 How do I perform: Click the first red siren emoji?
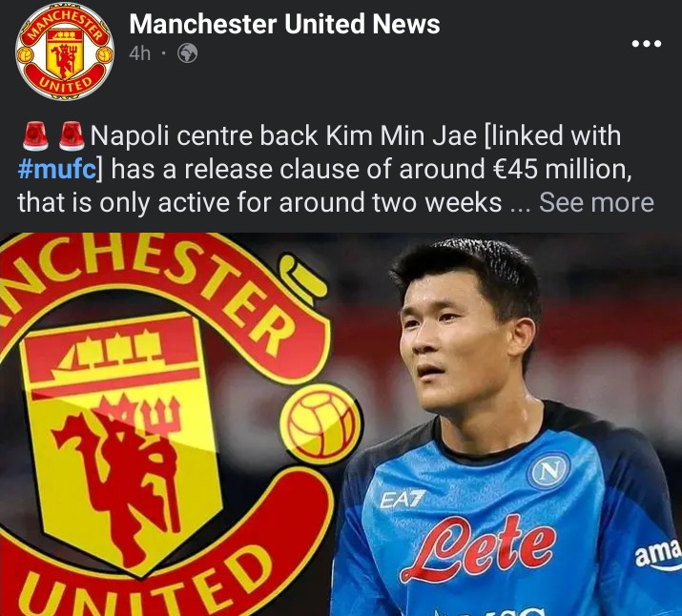pyautogui.click(x=35, y=136)
